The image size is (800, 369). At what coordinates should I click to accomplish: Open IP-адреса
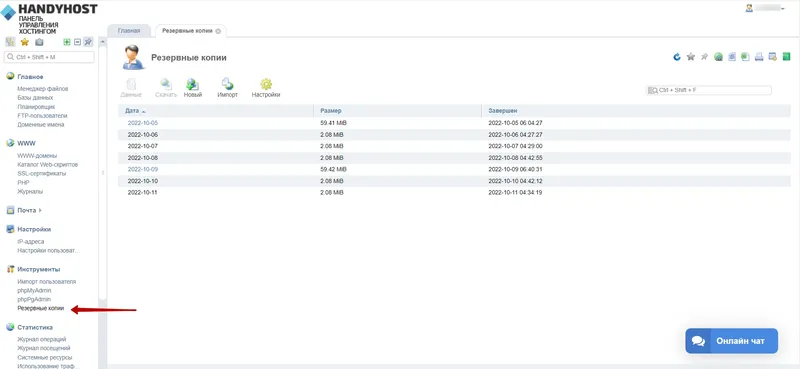(31, 242)
